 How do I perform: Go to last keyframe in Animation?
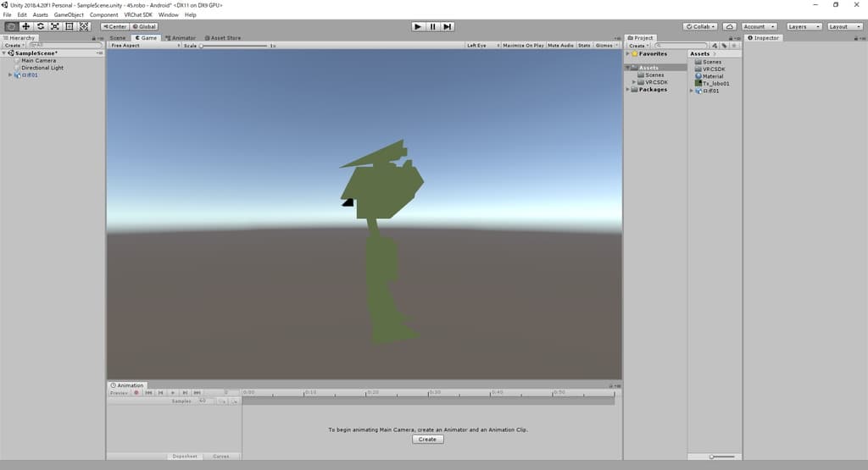point(197,393)
